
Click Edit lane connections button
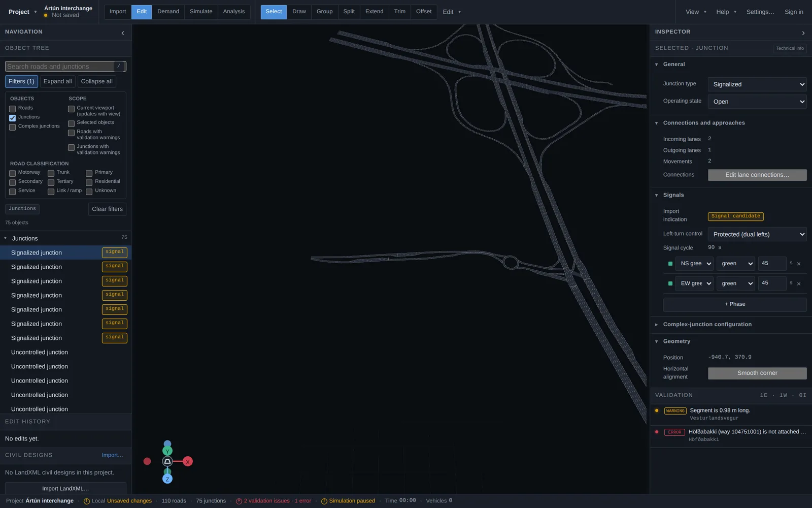point(757,175)
